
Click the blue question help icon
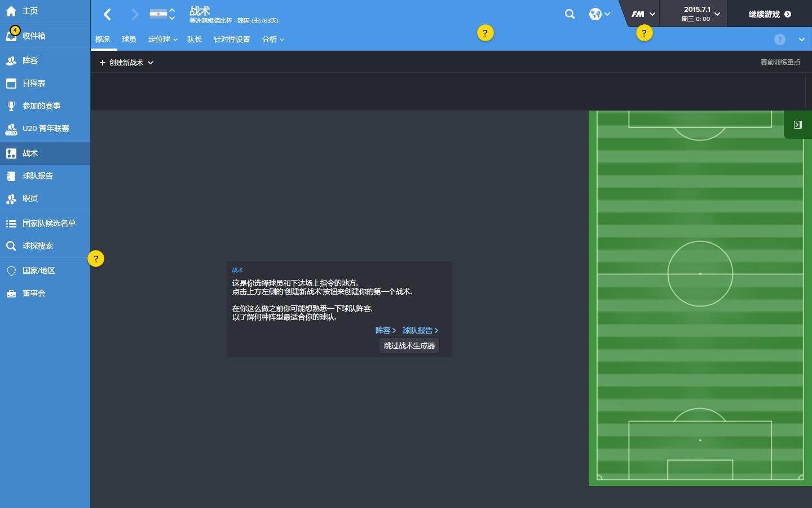click(780, 40)
